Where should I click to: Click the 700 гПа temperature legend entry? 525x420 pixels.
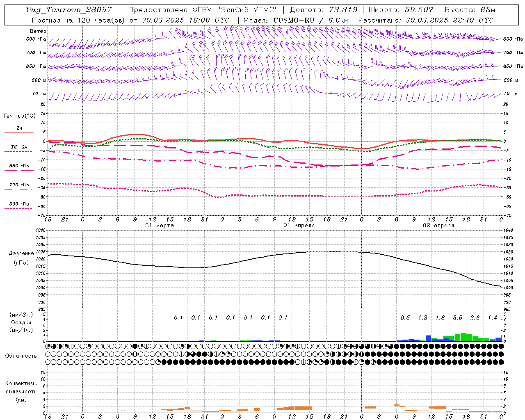click(x=19, y=185)
